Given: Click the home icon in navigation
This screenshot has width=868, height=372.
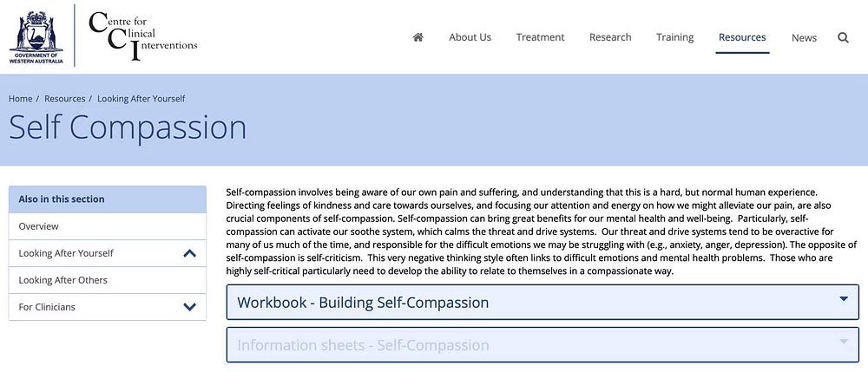Looking at the screenshot, I should click(418, 37).
